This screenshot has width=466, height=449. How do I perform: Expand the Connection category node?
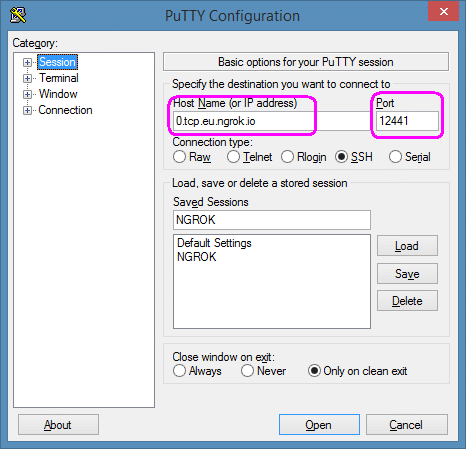27,110
